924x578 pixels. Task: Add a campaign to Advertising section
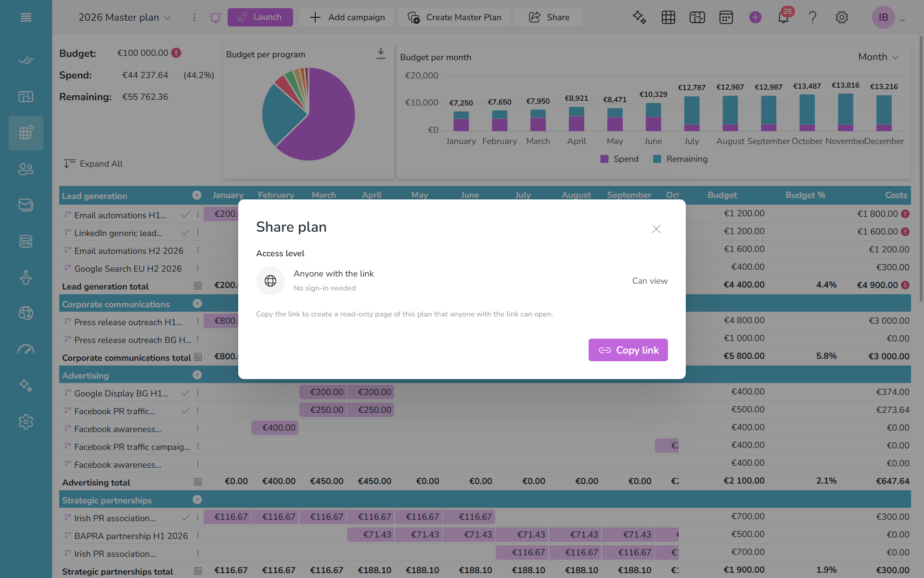[197, 375]
